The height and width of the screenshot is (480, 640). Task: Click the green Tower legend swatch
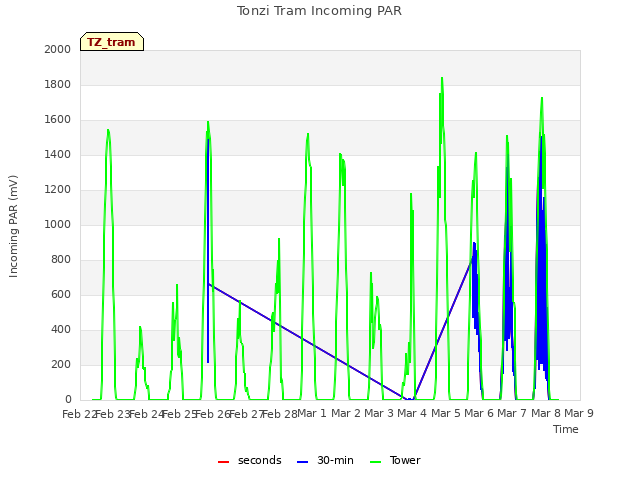coord(375,462)
